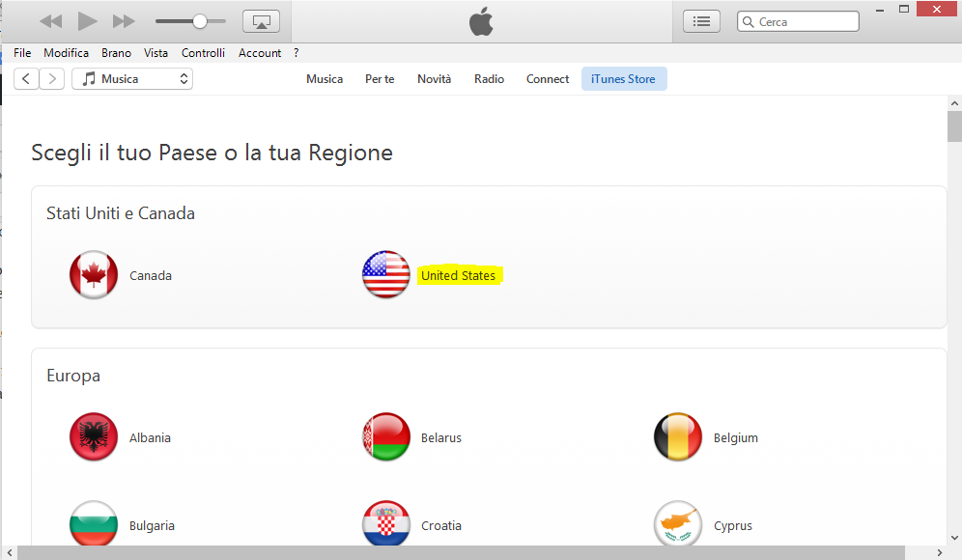Switch to the Per te tab
The image size is (962, 560).
pyautogui.click(x=380, y=79)
